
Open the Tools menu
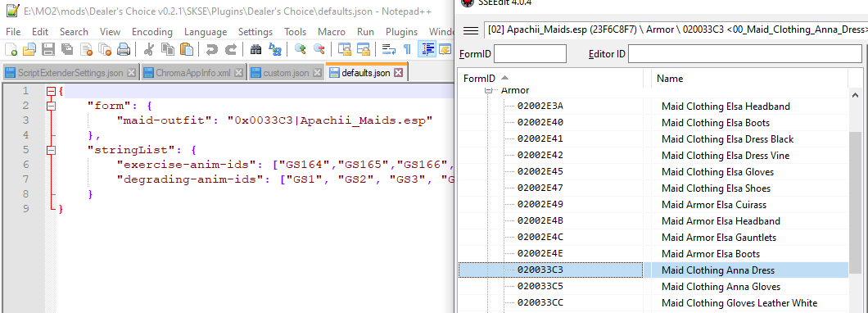[x=296, y=32]
